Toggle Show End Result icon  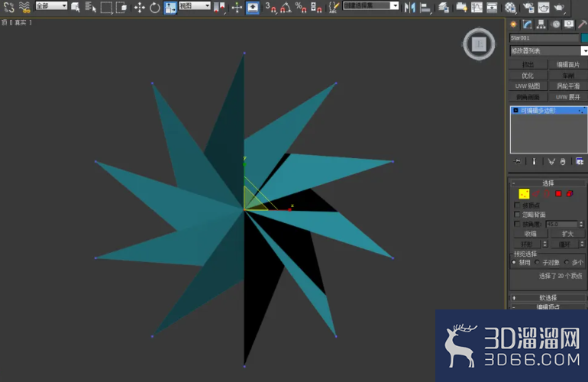(534, 162)
